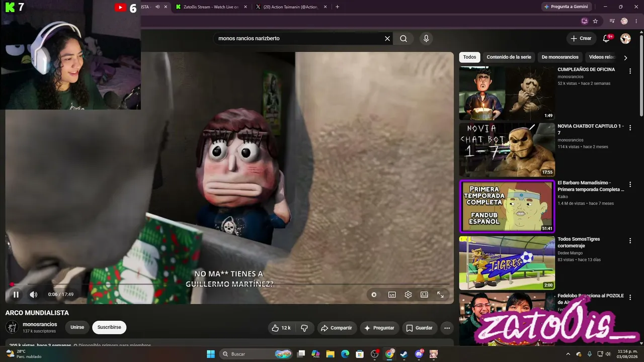This screenshot has width=644, height=362.
Task: Open File Explorer from the taskbar
Action: (x=330, y=354)
